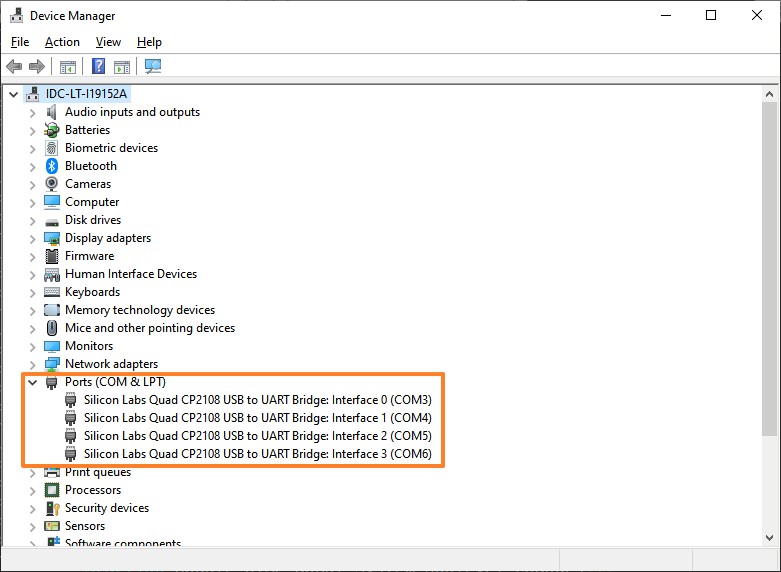781x572 pixels.
Task: Click the Batteries category icon
Action: click(x=53, y=130)
